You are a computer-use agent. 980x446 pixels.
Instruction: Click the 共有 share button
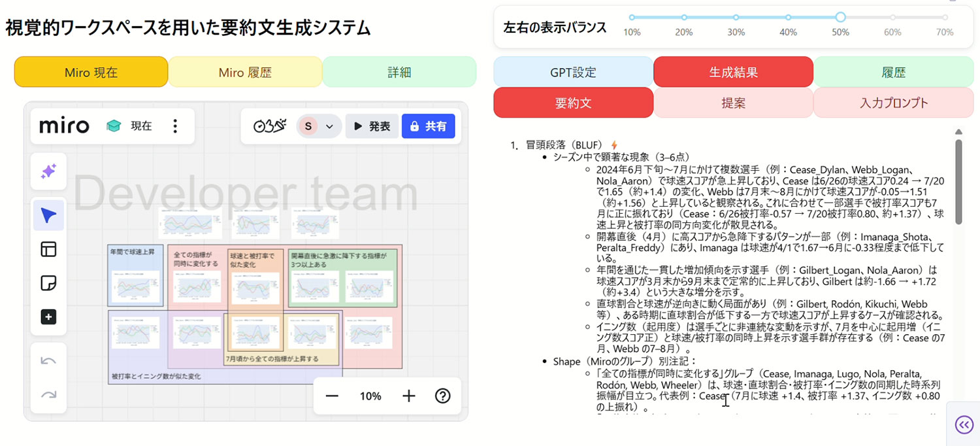pyautogui.click(x=429, y=126)
